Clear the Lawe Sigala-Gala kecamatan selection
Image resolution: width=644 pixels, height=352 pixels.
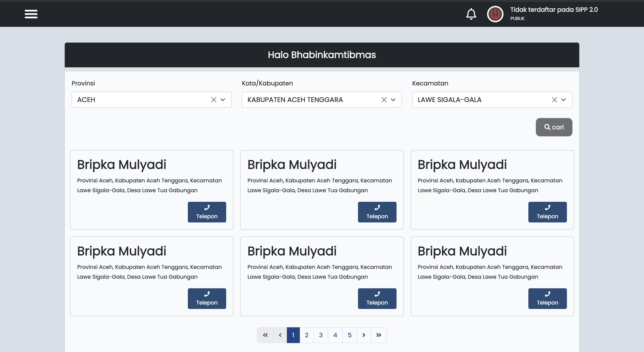pyautogui.click(x=554, y=100)
